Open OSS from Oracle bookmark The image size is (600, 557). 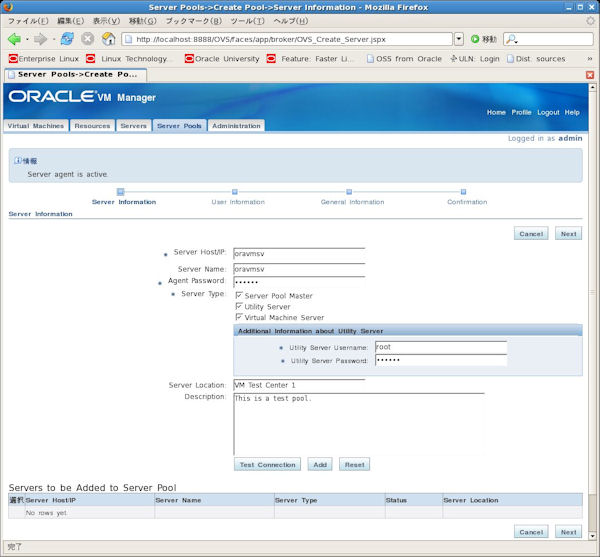[404, 59]
